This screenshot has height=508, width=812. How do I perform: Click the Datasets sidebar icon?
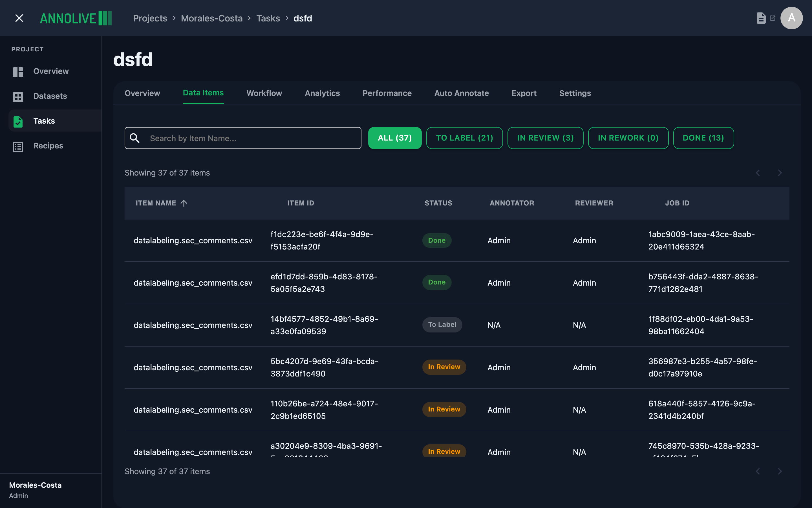pos(18,97)
